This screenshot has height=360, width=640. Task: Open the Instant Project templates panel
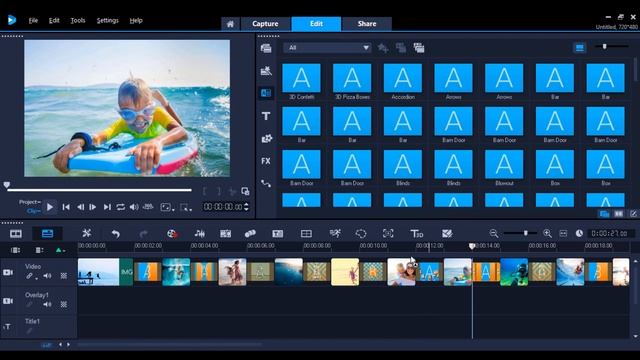266,71
